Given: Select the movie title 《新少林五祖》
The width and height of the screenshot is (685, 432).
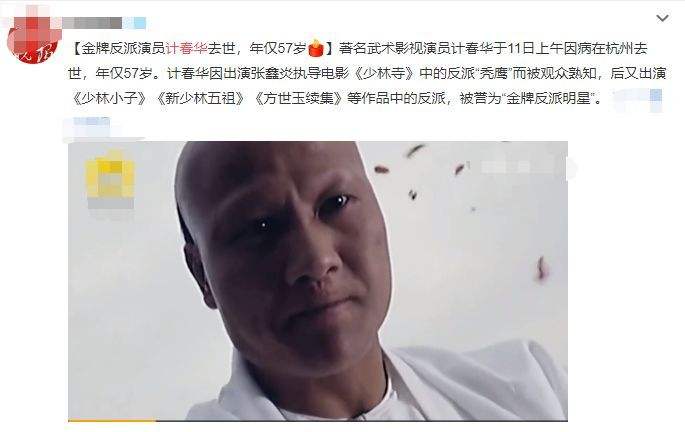Looking at the screenshot, I should pyautogui.click(x=200, y=98).
